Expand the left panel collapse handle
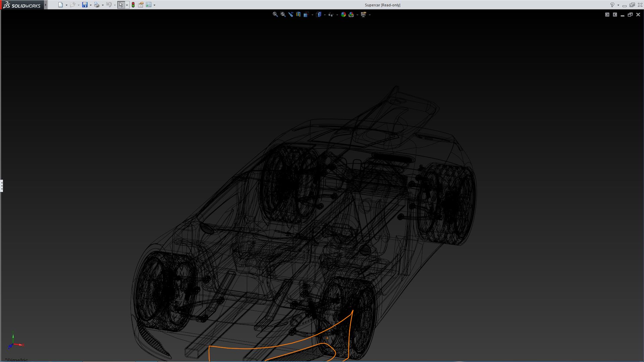Image resolution: width=644 pixels, height=362 pixels. pos(2,186)
